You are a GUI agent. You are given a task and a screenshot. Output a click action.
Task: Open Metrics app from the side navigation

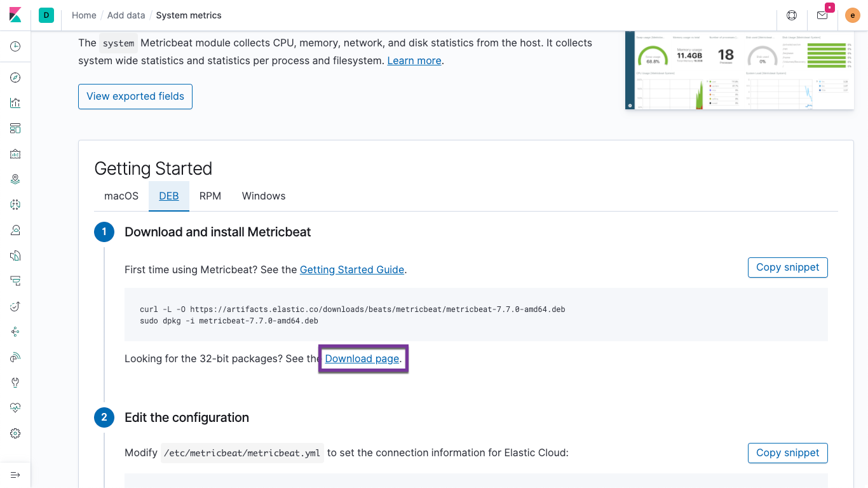[x=15, y=230]
